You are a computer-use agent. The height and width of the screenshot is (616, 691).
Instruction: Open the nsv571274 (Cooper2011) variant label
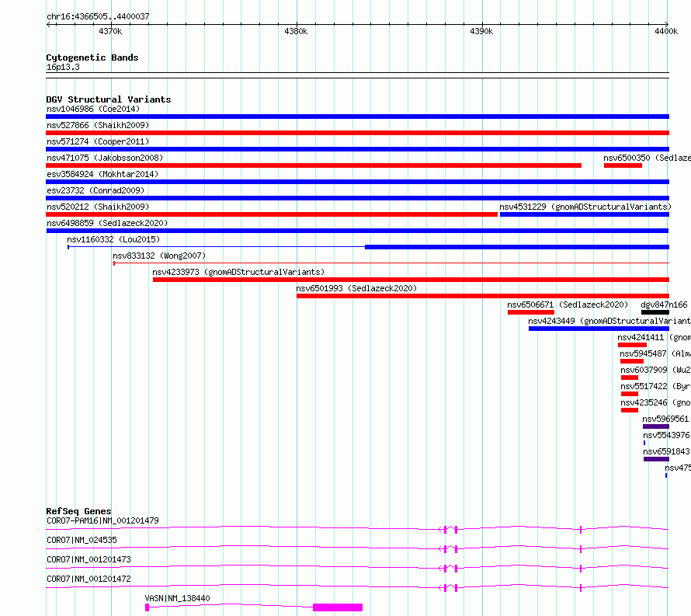(98, 141)
